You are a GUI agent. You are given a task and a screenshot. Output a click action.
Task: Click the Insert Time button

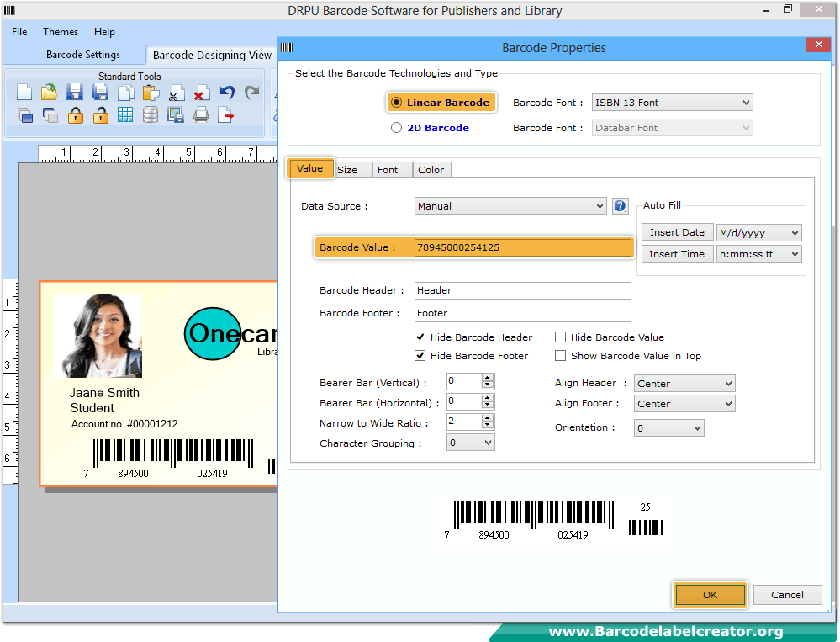coord(677,254)
